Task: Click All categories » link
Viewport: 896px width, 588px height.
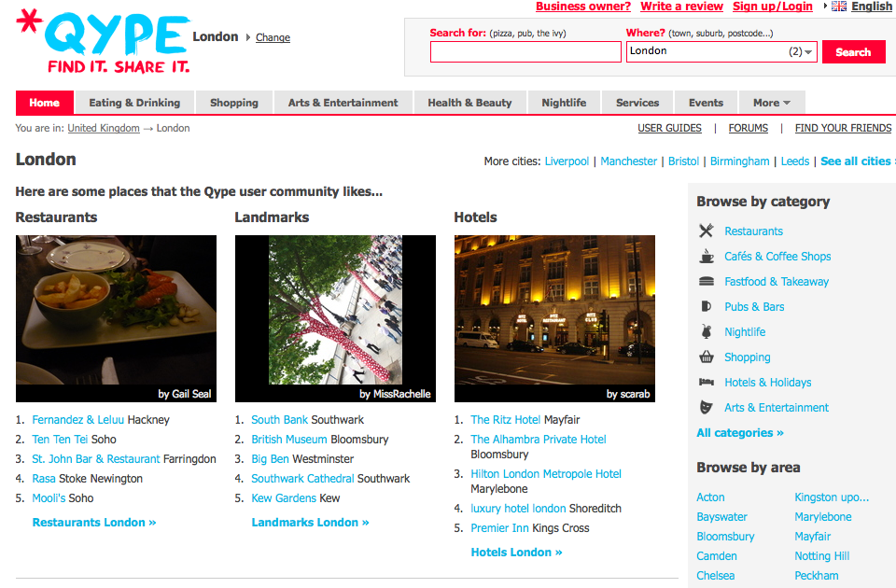Action: [740, 433]
